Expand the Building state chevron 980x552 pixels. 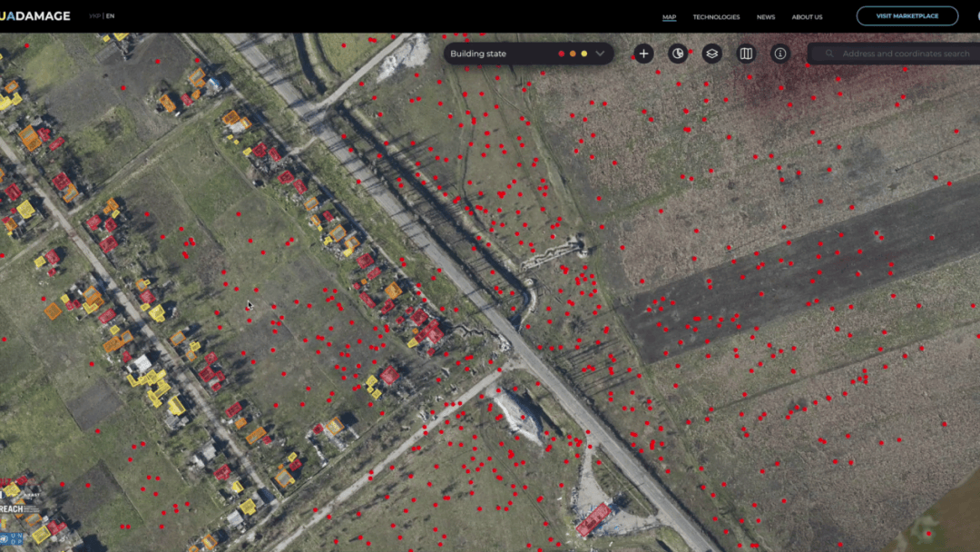click(x=600, y=54)
